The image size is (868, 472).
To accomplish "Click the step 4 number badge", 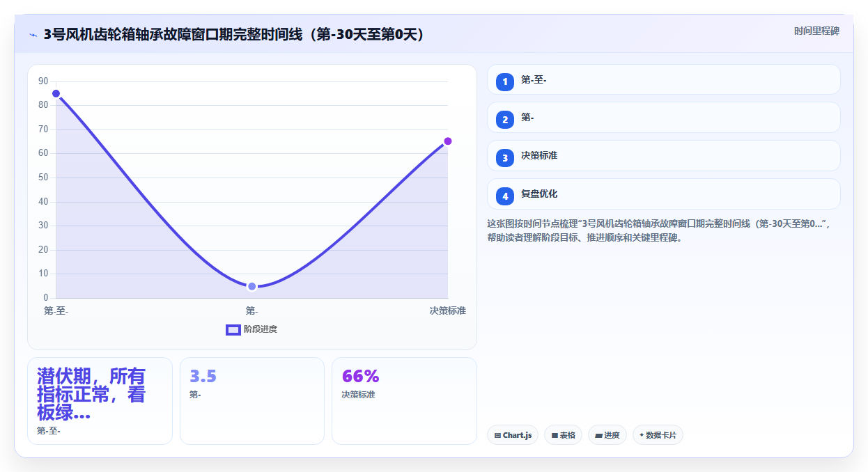I will click(505, 196).
